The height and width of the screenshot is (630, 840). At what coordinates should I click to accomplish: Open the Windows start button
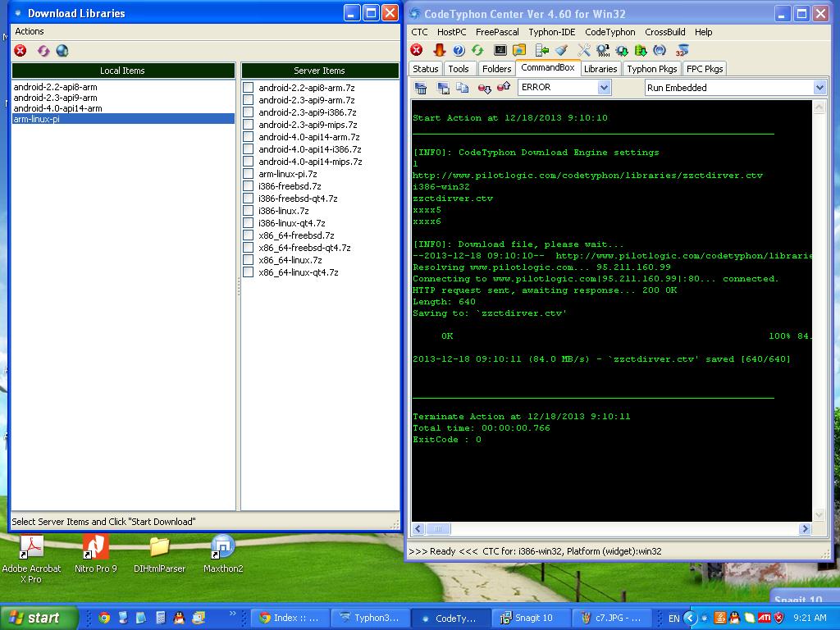pyautogui.click(x=38, y=618)
